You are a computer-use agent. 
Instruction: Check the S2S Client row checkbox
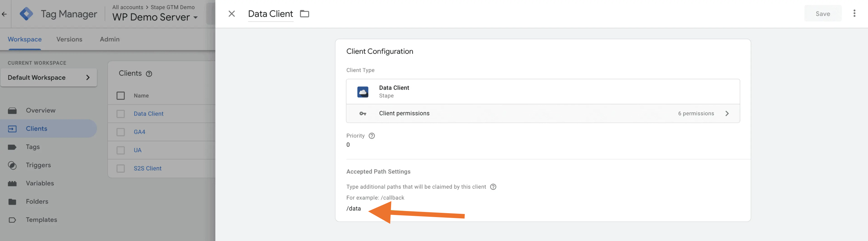coord(120,168)
